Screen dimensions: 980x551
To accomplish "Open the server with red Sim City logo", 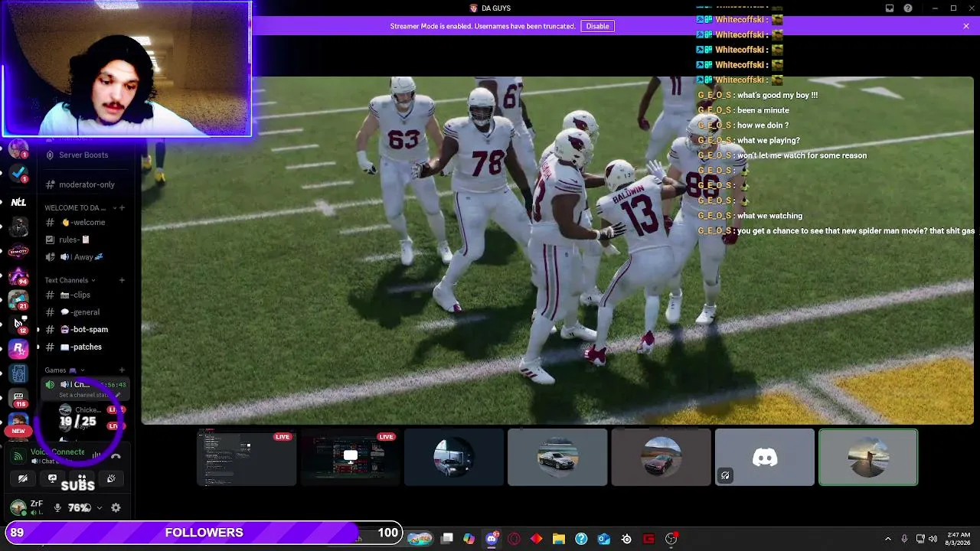I will click(18, 251).
